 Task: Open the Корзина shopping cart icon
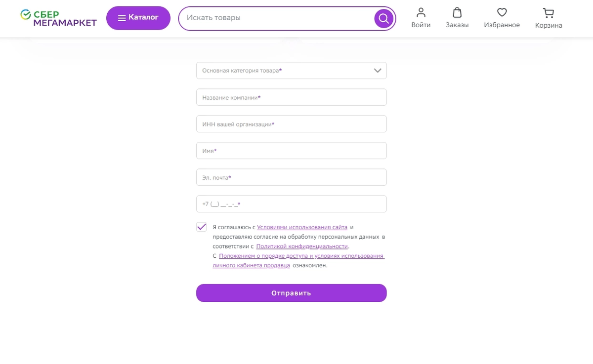point(549,13)
